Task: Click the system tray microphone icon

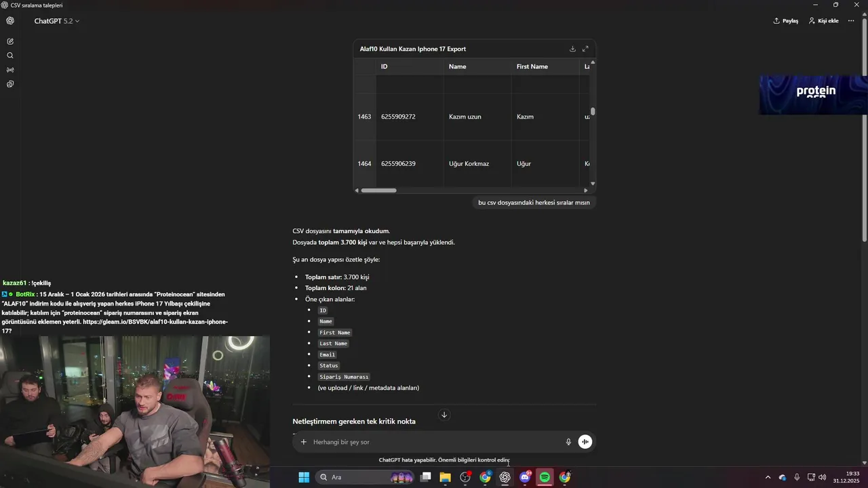Action: pyautogui.click(x=797, y=477)
